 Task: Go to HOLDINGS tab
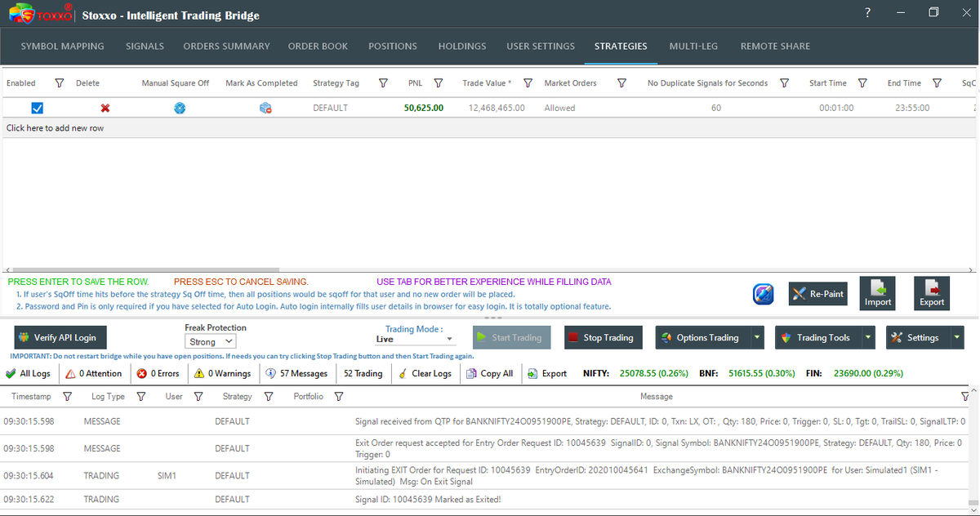click(x=462, y=47)
